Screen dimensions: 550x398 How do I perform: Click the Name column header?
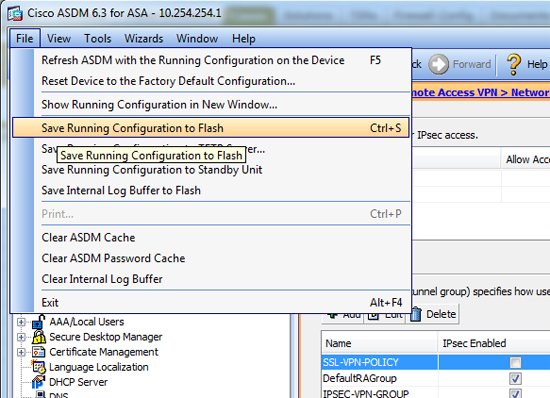coord(380,343)
